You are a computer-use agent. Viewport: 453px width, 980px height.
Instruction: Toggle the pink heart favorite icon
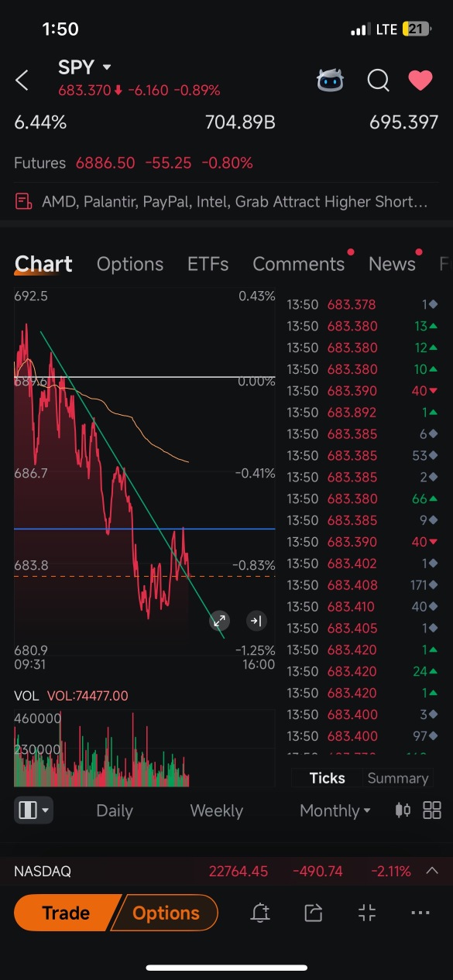pyautogui.click(x=420, y=80)
